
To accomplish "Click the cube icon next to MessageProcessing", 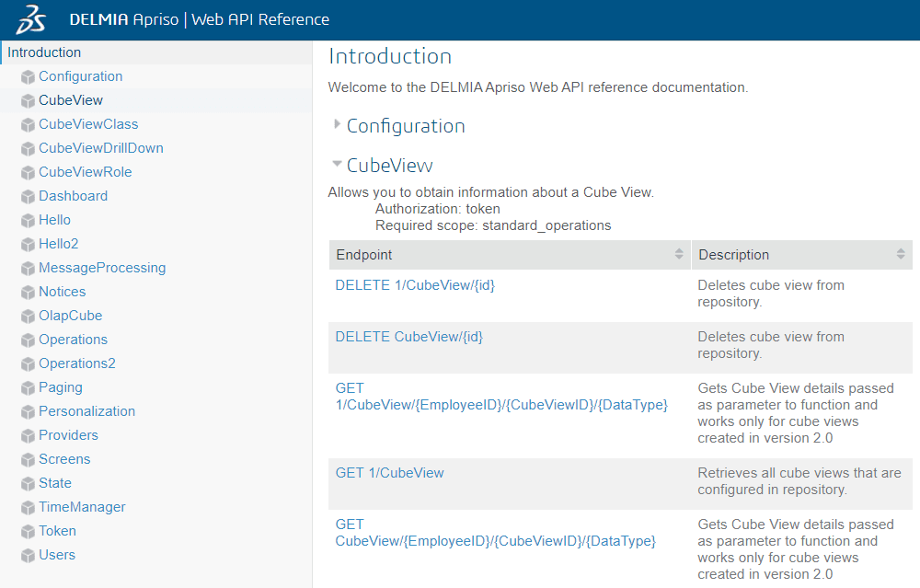I will coord(28,269).
